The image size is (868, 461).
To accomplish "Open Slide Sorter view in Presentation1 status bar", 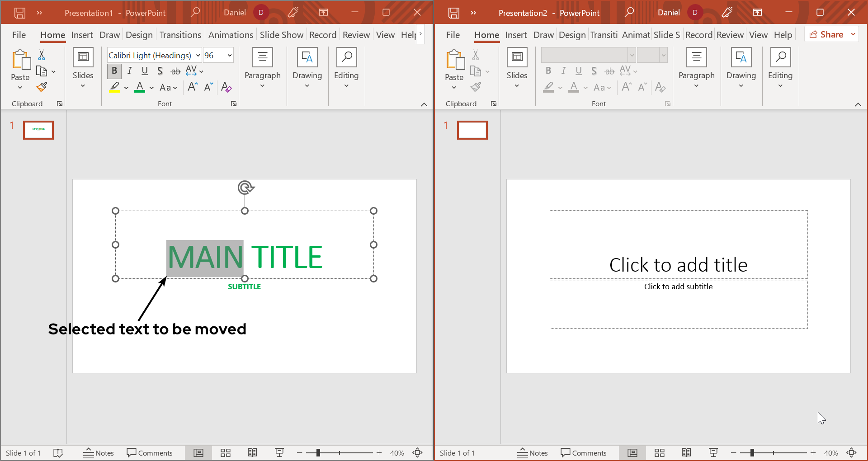I will [226, 453].
